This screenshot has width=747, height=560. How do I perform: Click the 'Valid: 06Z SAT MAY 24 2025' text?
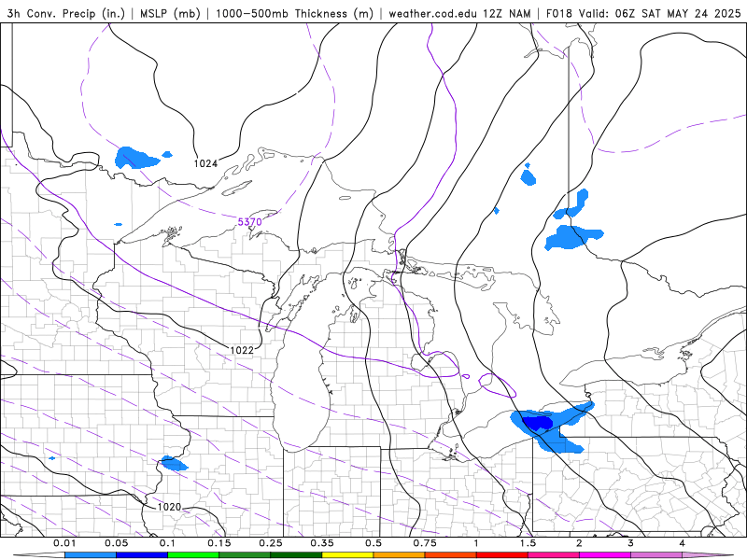coord(660,13)
